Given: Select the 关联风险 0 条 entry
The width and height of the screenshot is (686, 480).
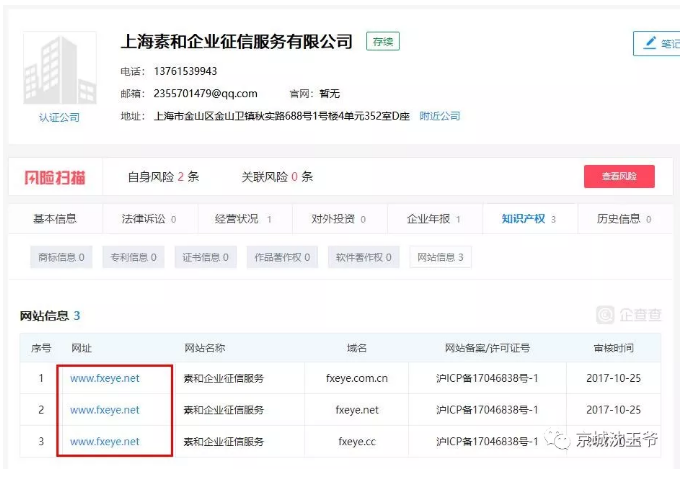Looking at the screenshot, I should click(277, 177).
